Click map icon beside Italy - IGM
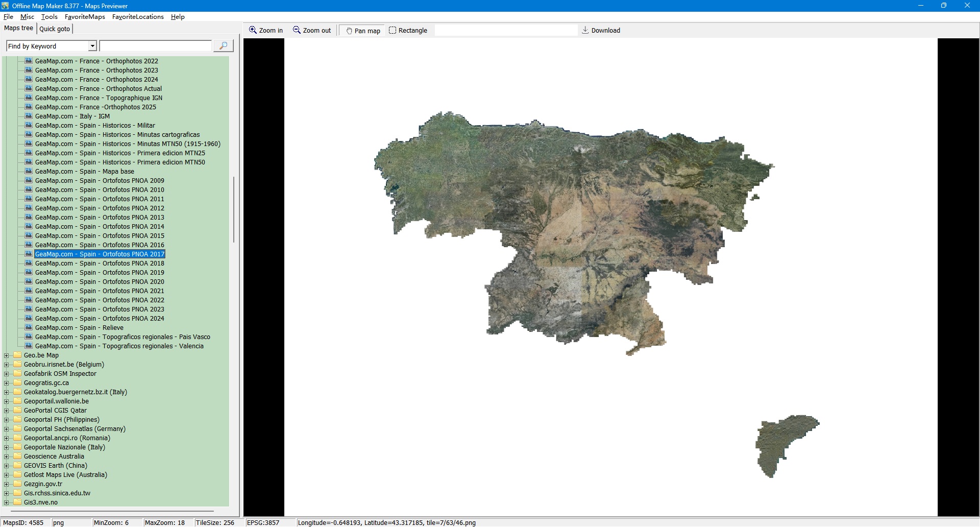Viewport: 980px width, 527px height. tap(29, 116)
